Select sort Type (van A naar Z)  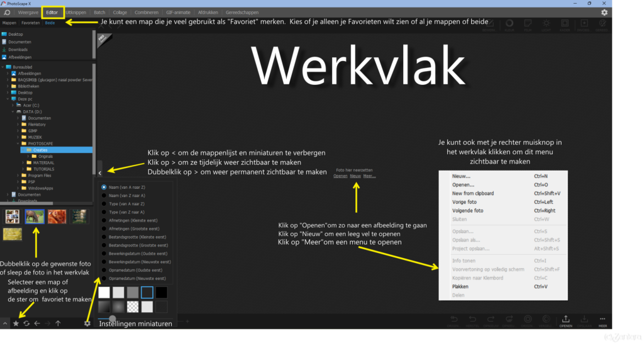[123, 204]
